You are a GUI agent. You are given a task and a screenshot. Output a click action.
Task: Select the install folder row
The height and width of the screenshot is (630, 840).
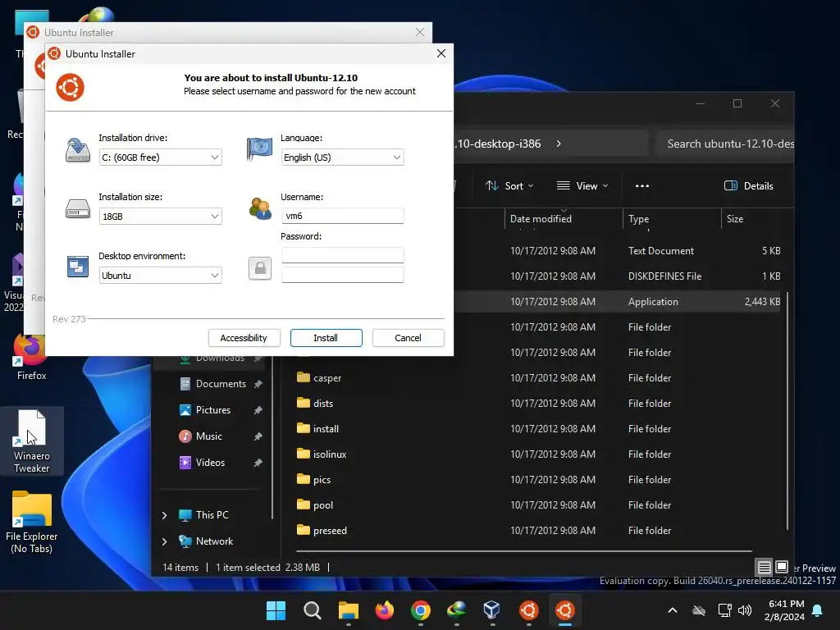538,428
